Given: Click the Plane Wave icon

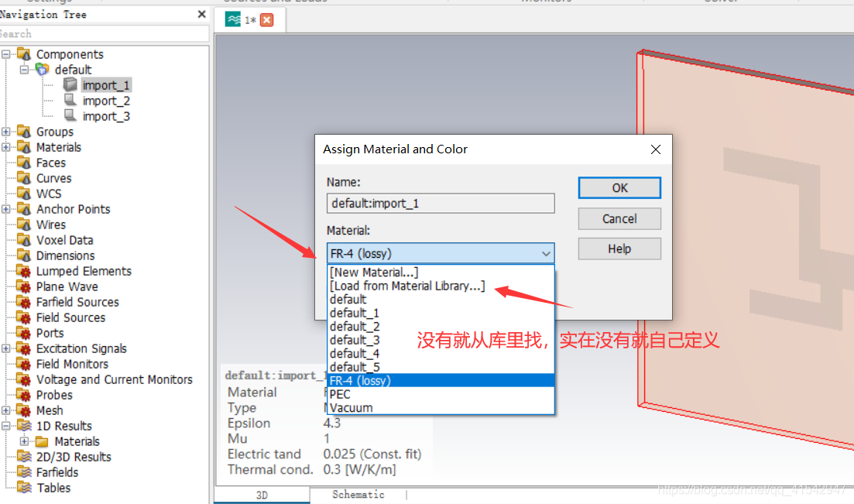Looking at the screenshot, I should pos(24,286).
